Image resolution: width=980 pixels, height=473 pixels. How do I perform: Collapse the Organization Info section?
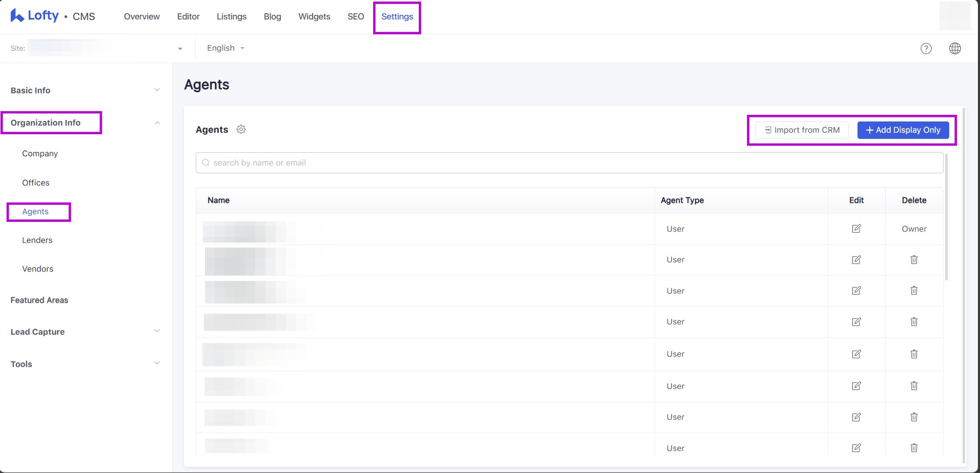pos(157,123)
